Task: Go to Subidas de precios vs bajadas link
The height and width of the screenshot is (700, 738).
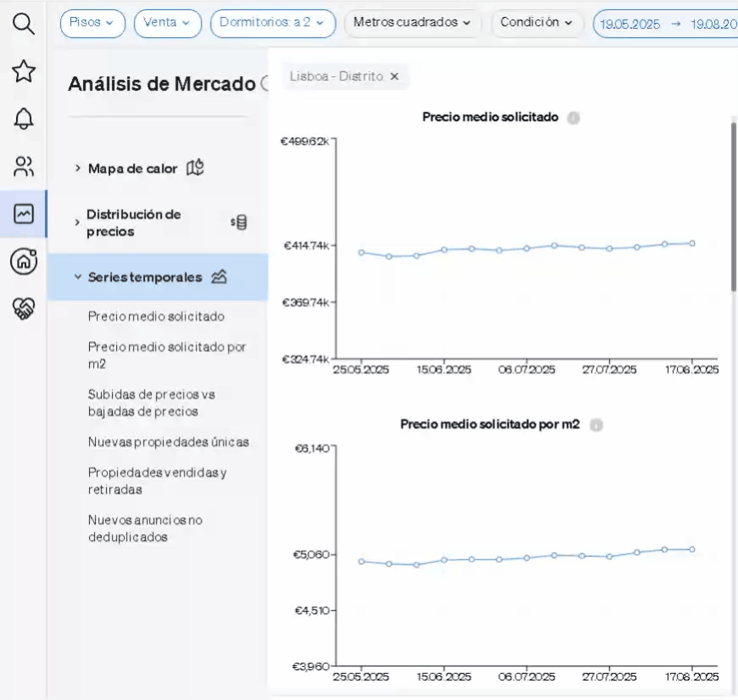Action: click(143, 403)
